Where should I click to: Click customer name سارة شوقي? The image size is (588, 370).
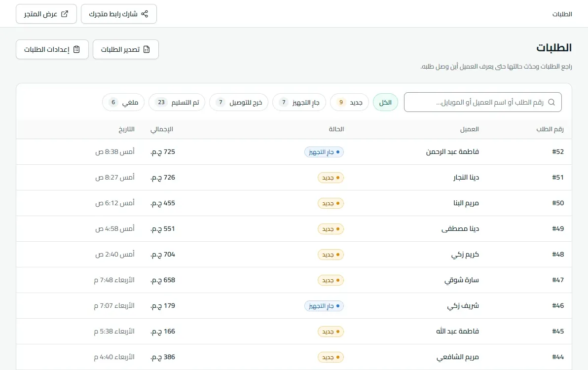pos(462,280)
